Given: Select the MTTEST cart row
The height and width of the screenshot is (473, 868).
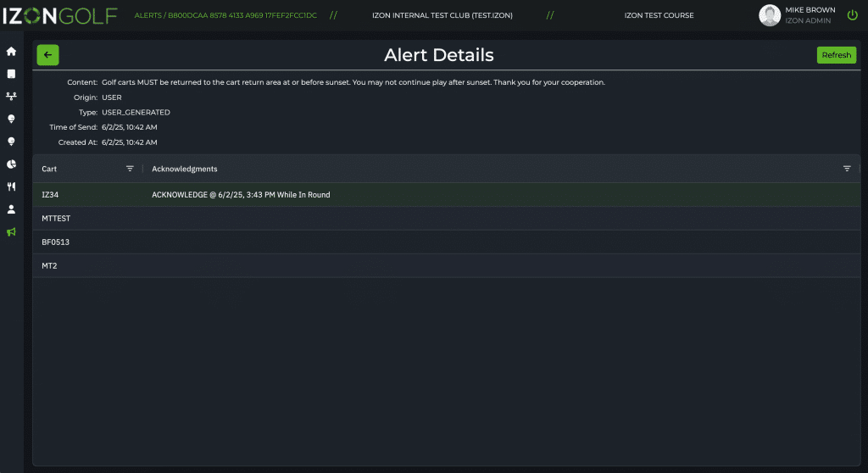Looking at the screenshot, I should (x=446, y=218).
